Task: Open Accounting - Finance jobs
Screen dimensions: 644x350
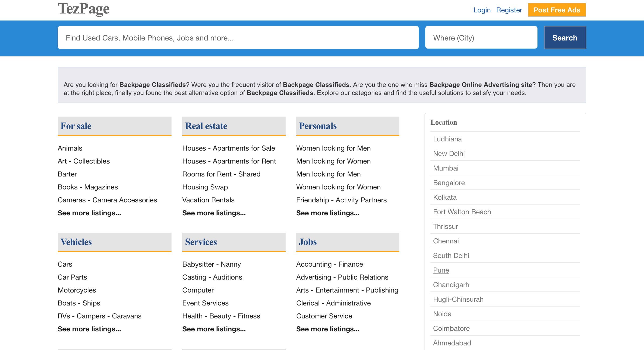Action: click(330, 264)
